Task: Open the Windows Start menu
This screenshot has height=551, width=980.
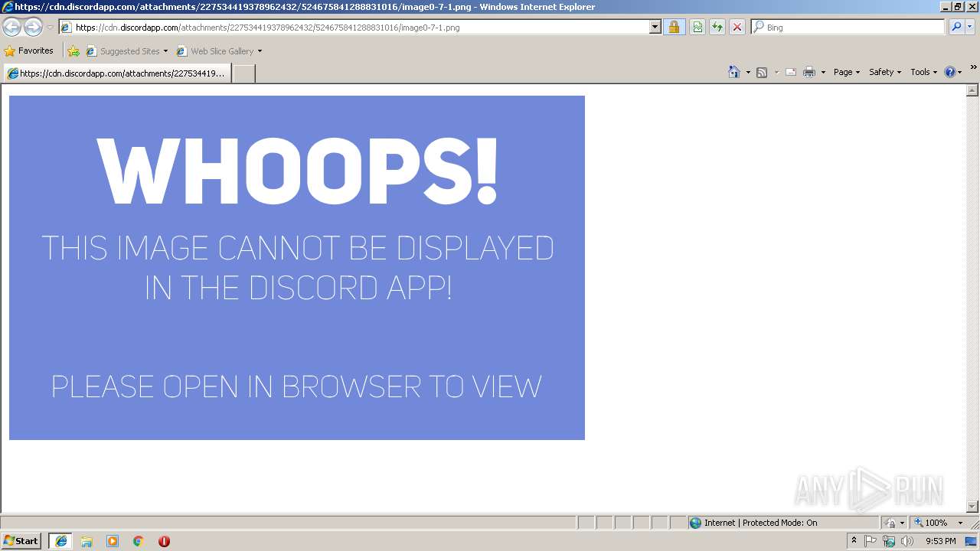Action: [x=21, y=541]
